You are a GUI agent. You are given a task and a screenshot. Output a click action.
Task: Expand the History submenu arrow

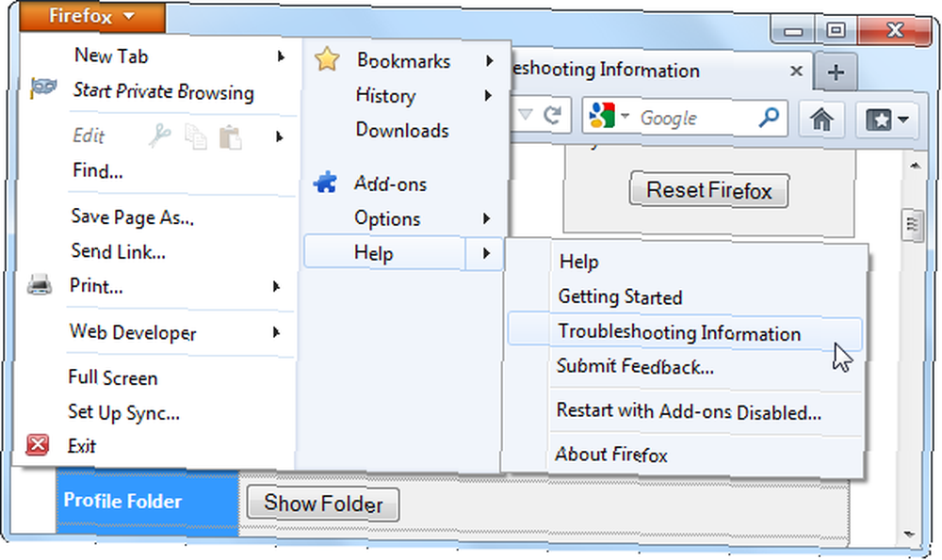488,96
